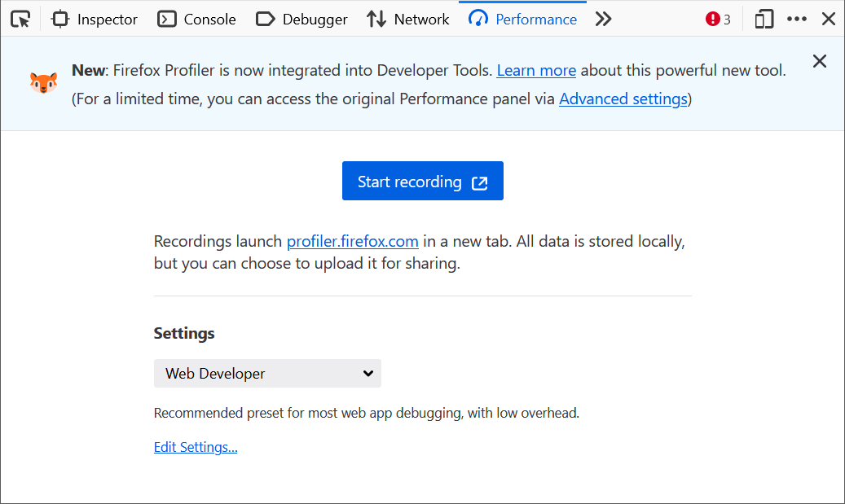
Task: Switch to the Console tab
Action: click(x=196, y=20)
